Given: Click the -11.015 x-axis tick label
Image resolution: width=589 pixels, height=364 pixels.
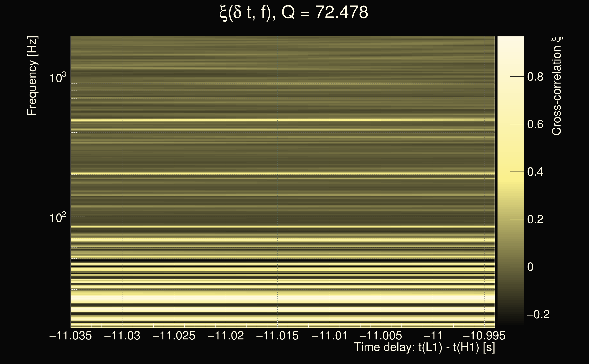Looking at the screenshot, I should (277, 336).
